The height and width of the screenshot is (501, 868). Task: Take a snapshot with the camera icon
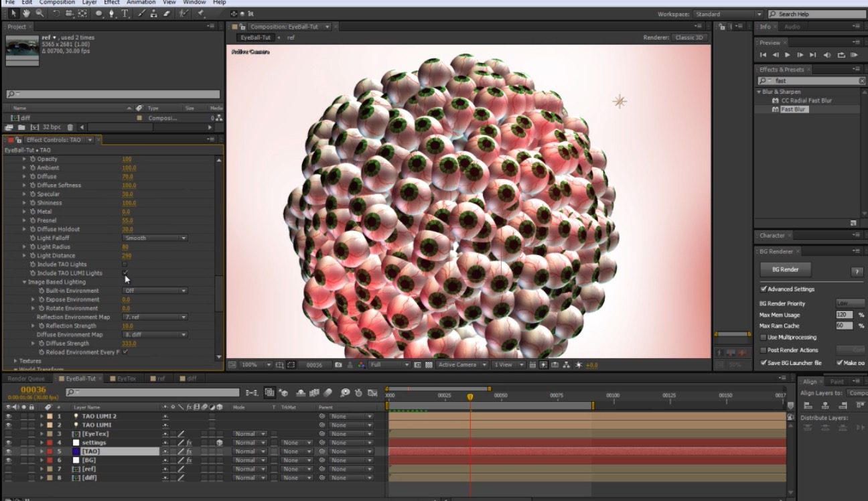(338, 365)
